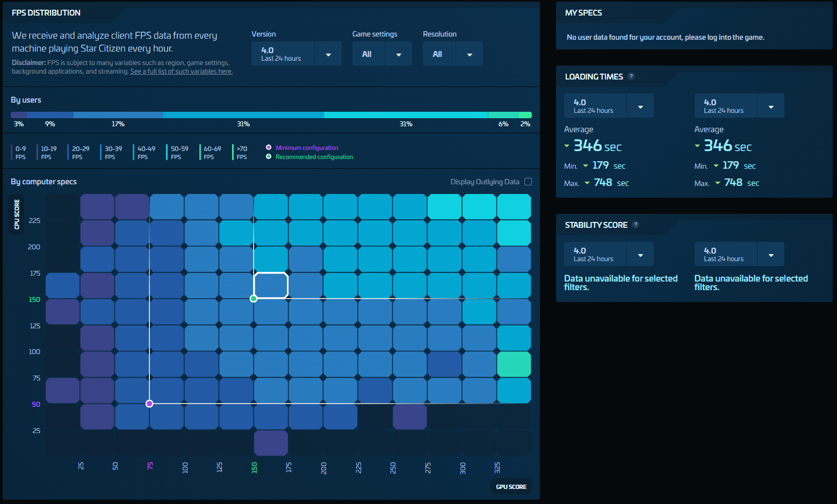Click the green heatmap cell at the right edge
Viewport: 837px width, 504px height.
514,364
